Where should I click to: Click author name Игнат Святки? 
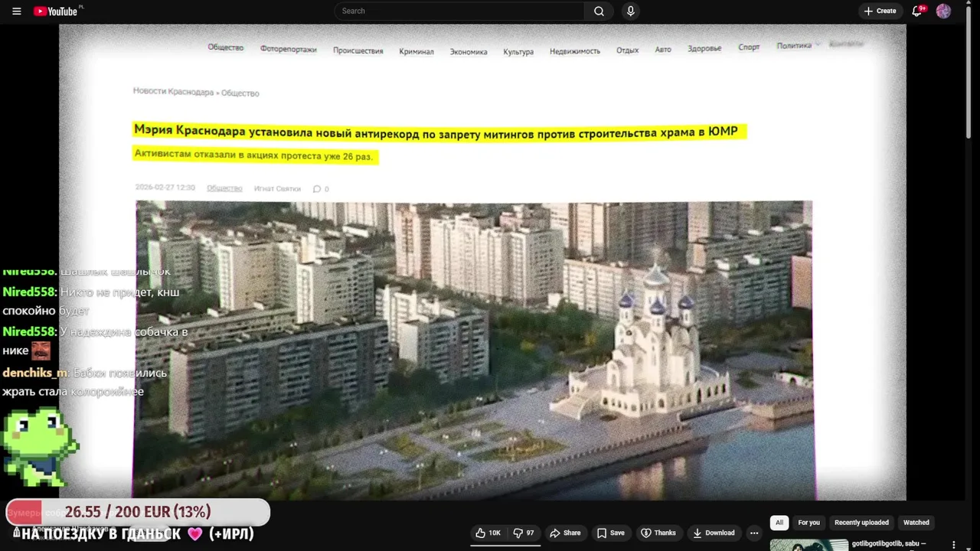coord(277,188)
